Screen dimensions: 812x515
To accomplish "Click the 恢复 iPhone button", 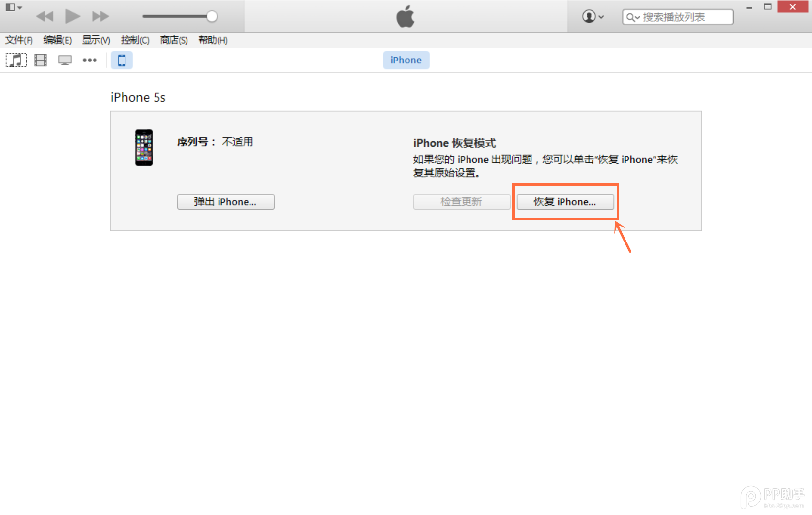I will tap(565, 202).
